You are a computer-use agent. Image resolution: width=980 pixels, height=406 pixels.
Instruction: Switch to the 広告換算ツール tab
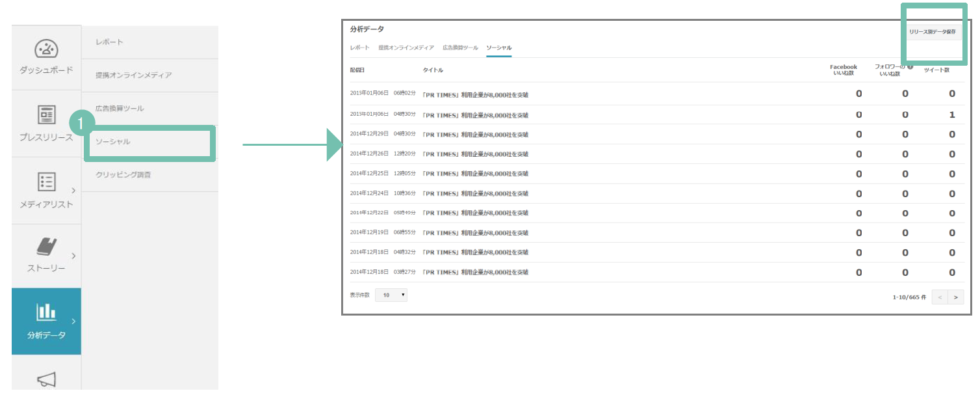coord(460,48)
